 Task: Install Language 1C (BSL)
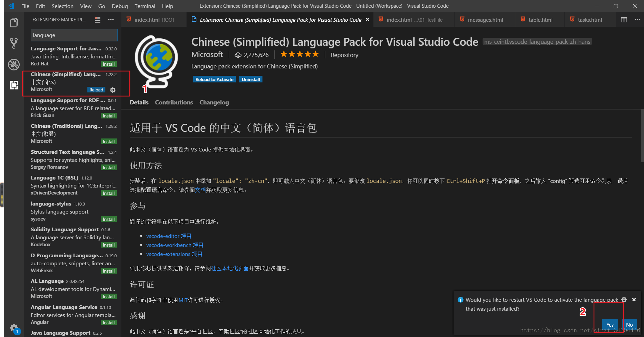[109, 193]
